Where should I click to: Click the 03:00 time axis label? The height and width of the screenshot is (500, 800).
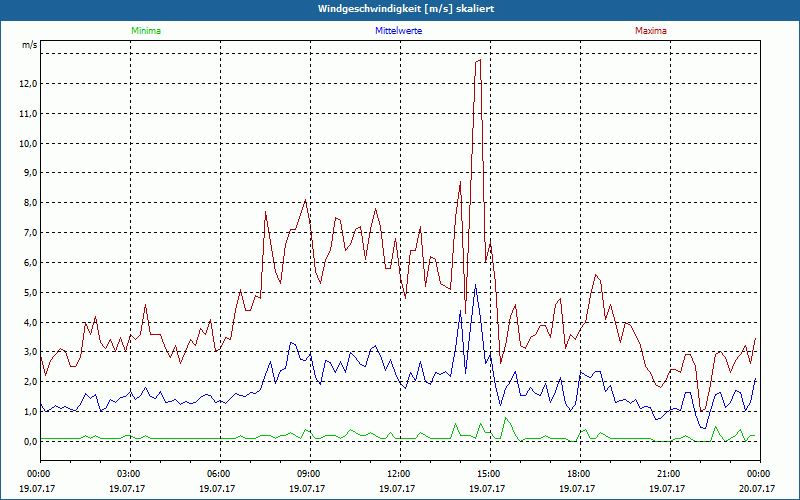(131, 474)
